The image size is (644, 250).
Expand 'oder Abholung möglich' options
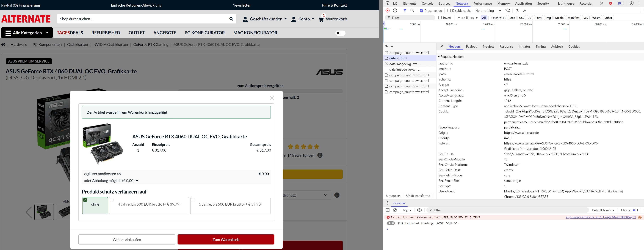[x=111, y=181]
